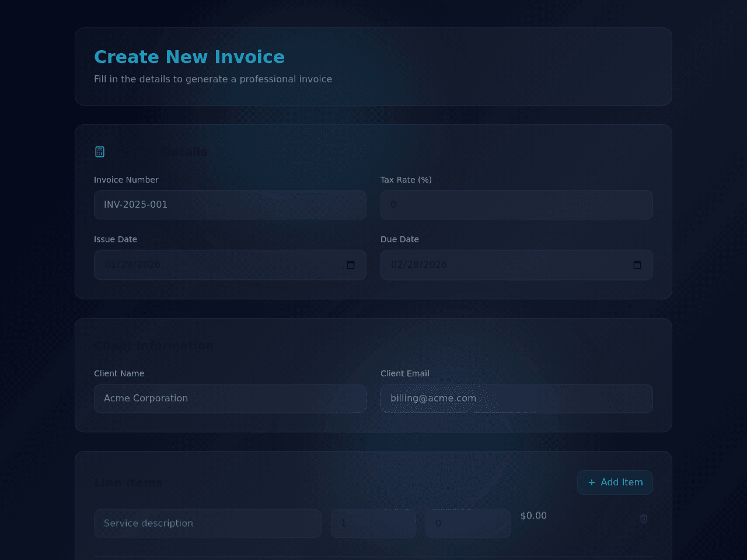Screen dimensions: 747x560
Task: Click the Service description field
Action: 208,523
